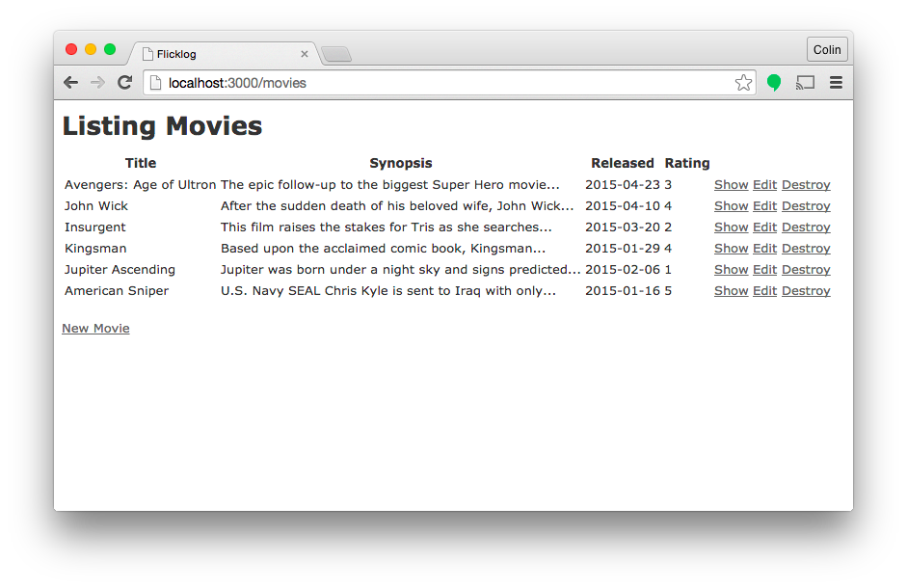Select the Flicklog browser tab

[x=226, y=54]
